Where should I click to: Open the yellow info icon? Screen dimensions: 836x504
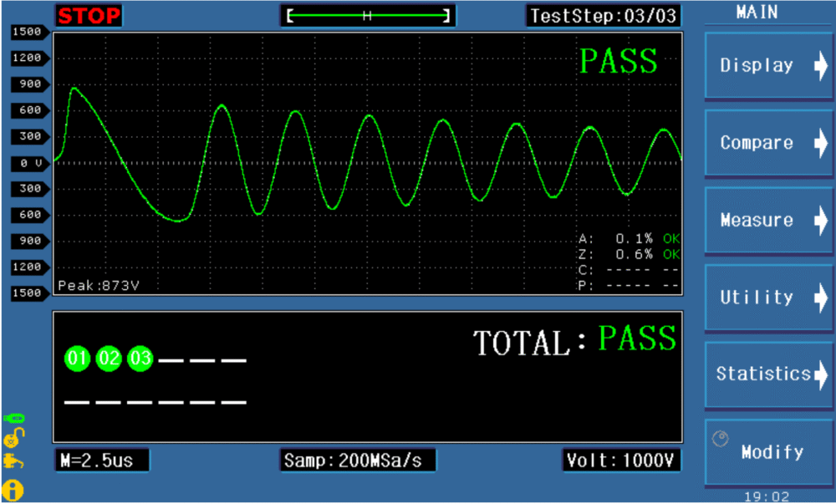[x=13, y=491]
